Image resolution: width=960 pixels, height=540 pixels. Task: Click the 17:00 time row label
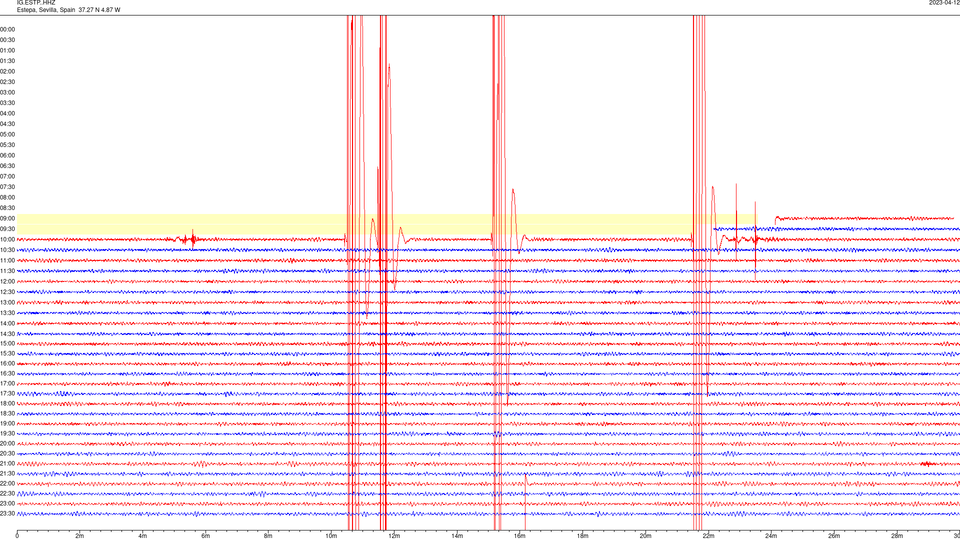[x=7, y=383]
